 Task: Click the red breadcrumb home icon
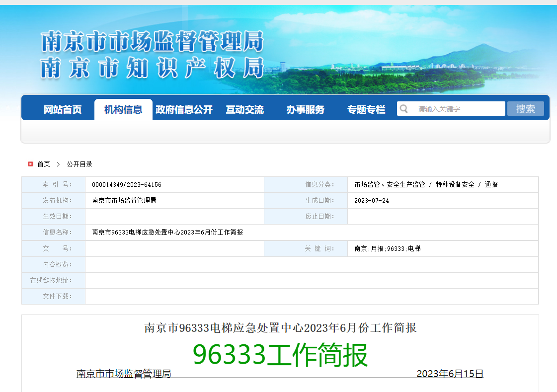coord(30,164)
